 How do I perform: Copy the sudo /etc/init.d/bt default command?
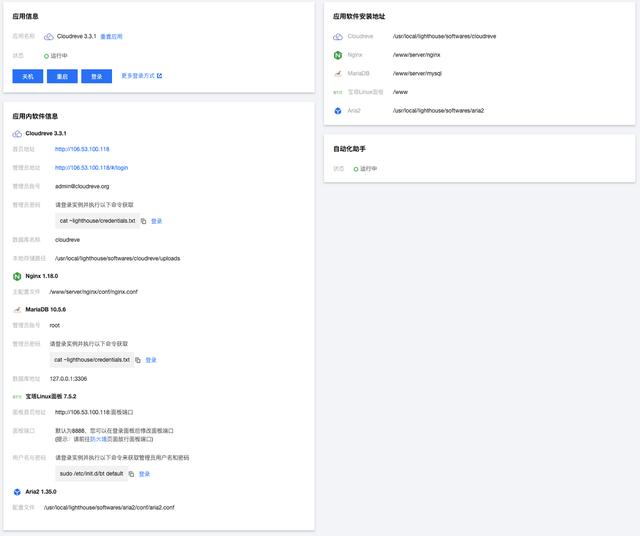click(x=131, y=474)
